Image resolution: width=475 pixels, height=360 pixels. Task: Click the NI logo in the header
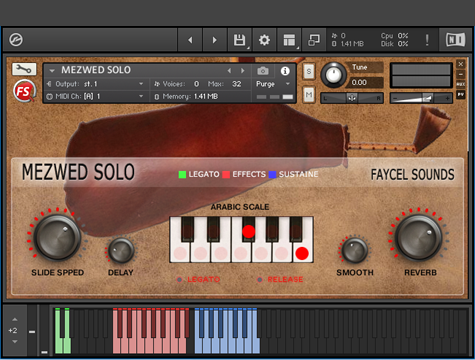[455, 40]
